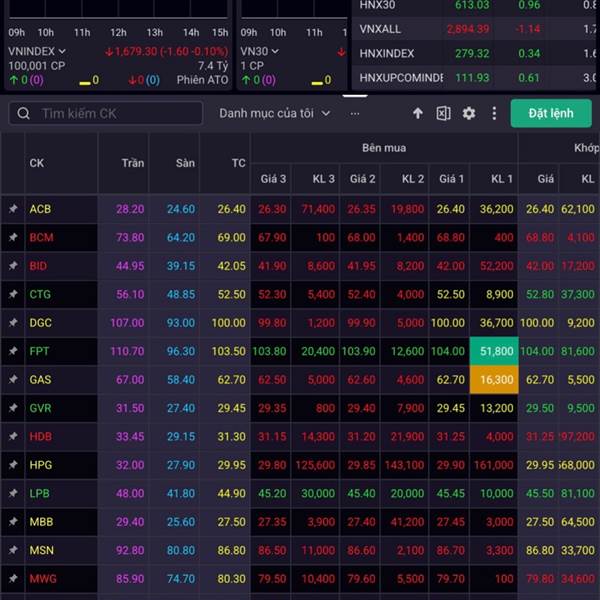This screenshot has width=600, height=600.
Task: Select the BCM stock symbol
Action: [x=41, y=237]
